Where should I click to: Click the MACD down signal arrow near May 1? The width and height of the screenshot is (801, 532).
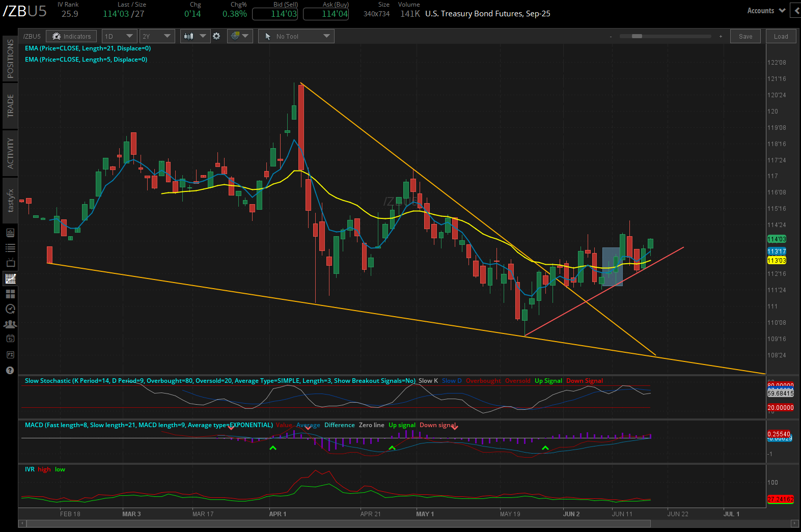pos(455,428)
